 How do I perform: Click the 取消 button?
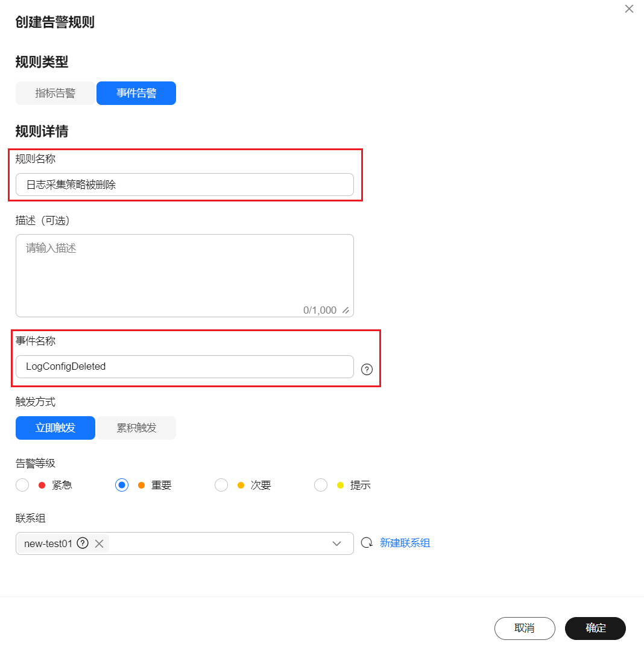coord(525,628)
